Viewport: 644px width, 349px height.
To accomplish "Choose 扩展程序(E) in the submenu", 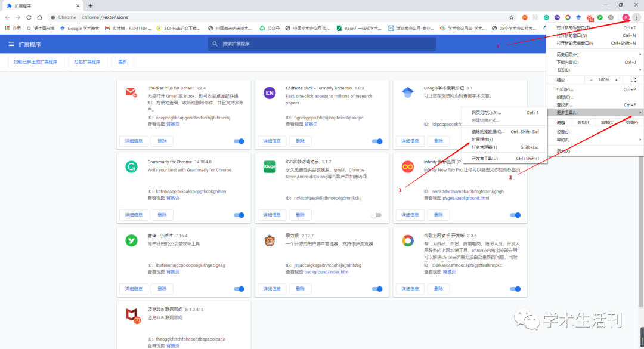I will coord(504,140).
